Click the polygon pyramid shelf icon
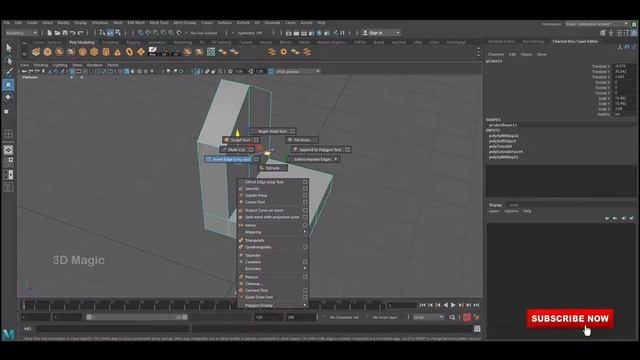This screenshot has width=640, height=360. pos(118,52)
